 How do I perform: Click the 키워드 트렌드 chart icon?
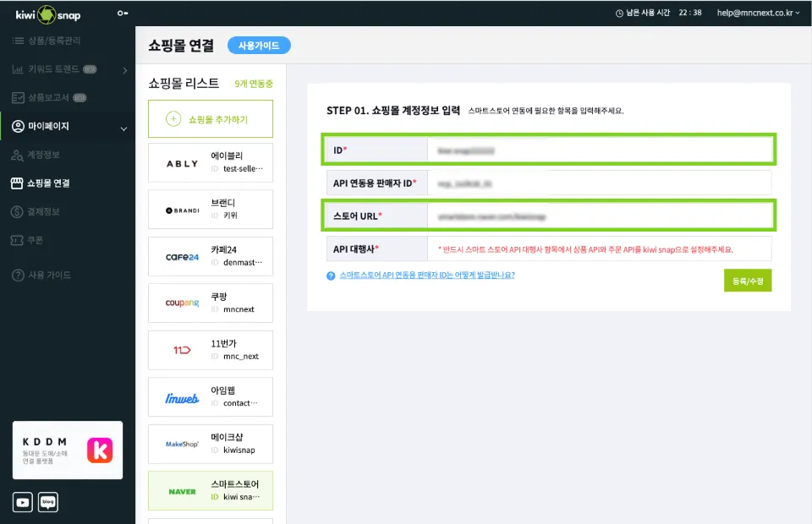pyautogui.click(x=18, y=69)
